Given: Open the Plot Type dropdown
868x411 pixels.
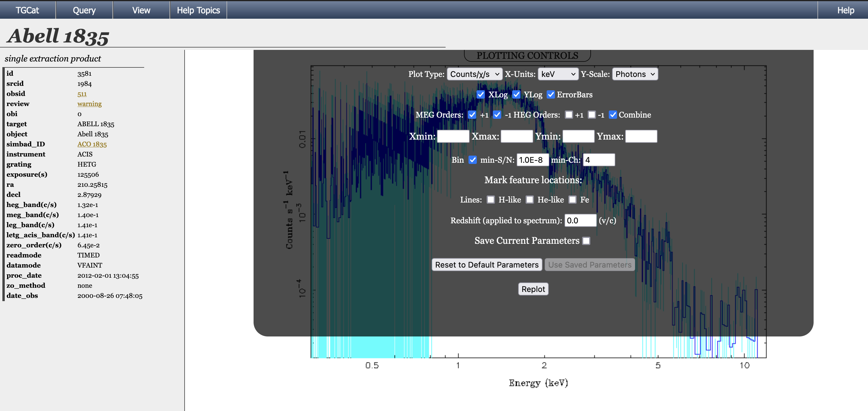Looking at the screenshot, I should click(474, 74).
